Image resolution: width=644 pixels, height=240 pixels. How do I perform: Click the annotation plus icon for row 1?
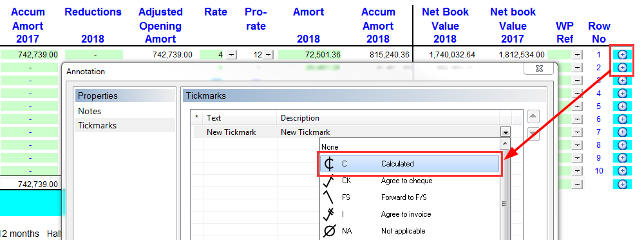point(622,55)
